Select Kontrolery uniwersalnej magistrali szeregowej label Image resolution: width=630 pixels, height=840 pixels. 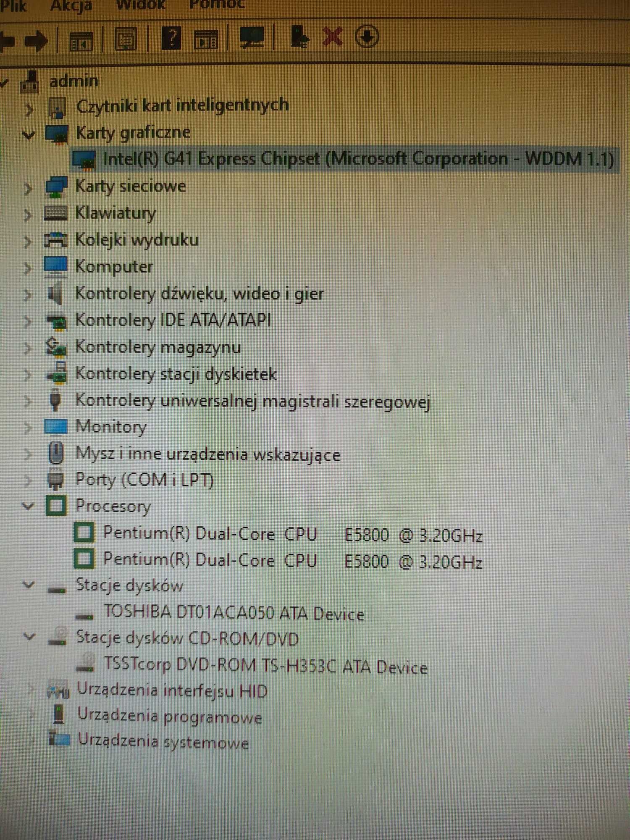pos(252,401)
